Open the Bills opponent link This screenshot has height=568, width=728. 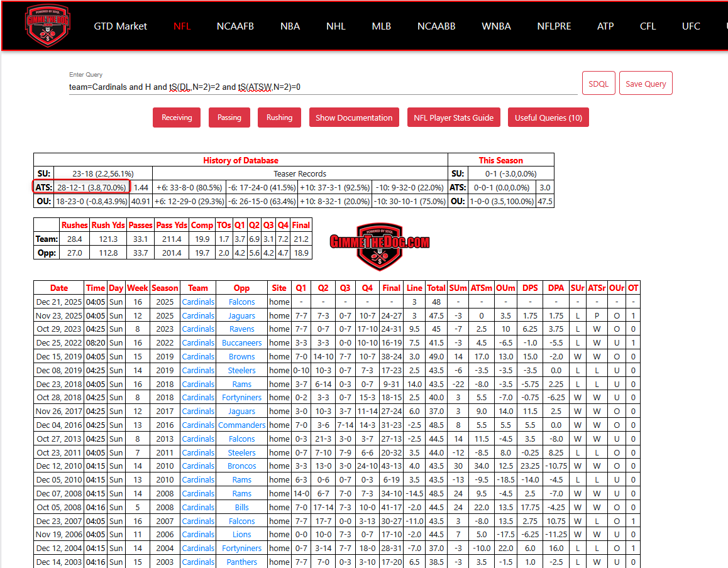tap(241, 507)
